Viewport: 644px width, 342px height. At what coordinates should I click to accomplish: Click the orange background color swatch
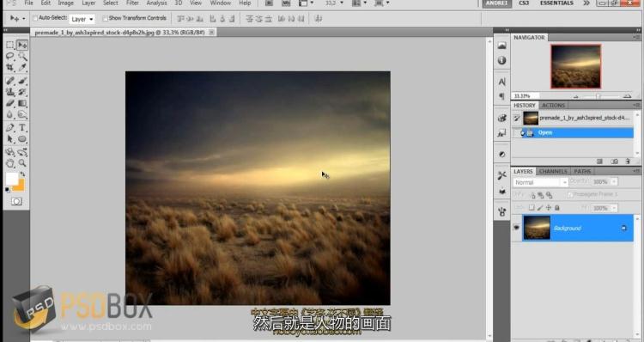click(19, 186)
